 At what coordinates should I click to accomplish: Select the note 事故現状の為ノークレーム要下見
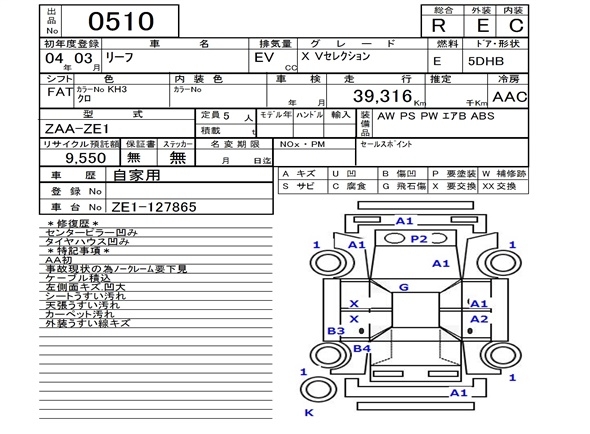click(116, 269)
